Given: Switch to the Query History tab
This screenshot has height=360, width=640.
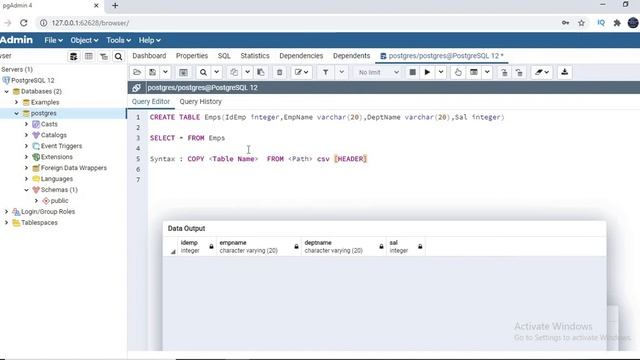Looking at the screenshot, I should coord(200,102).
